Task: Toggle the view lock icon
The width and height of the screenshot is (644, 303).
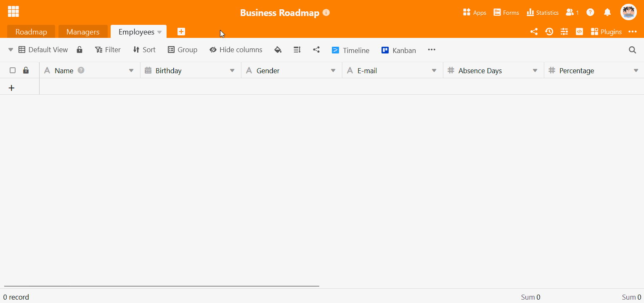Action: pos(80,50)
